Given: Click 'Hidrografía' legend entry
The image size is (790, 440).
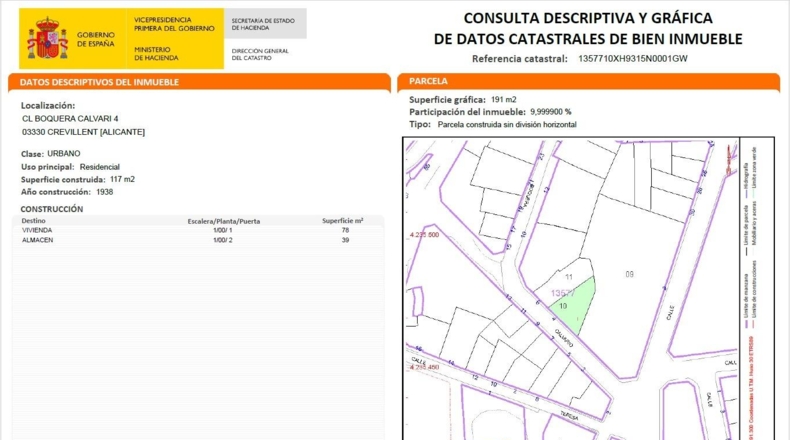Looking at the screenshot, I should (747, 180).
